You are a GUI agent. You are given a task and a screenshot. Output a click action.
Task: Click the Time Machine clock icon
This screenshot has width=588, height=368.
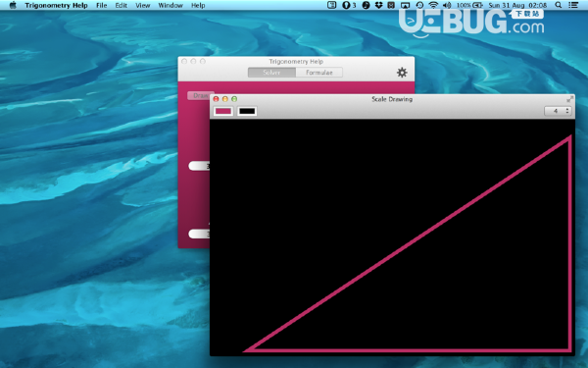(419, 5)
